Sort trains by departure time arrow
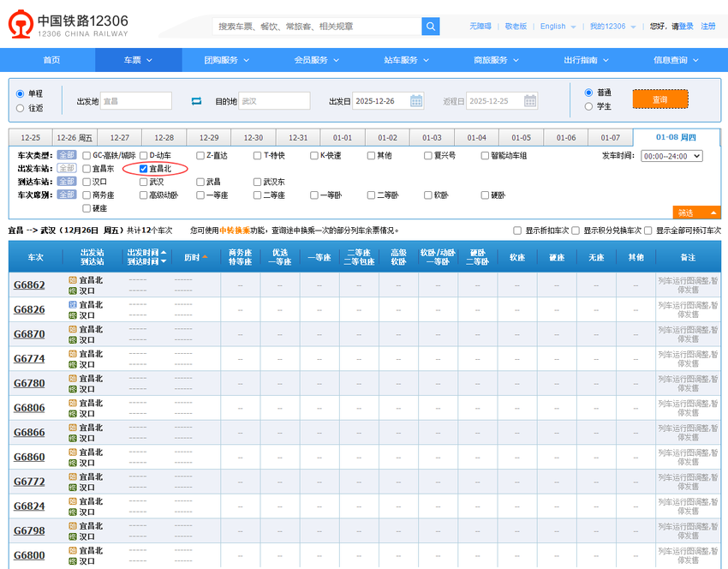Image resolution: width=728 pixels, height=569 pixels. (164, 250)
